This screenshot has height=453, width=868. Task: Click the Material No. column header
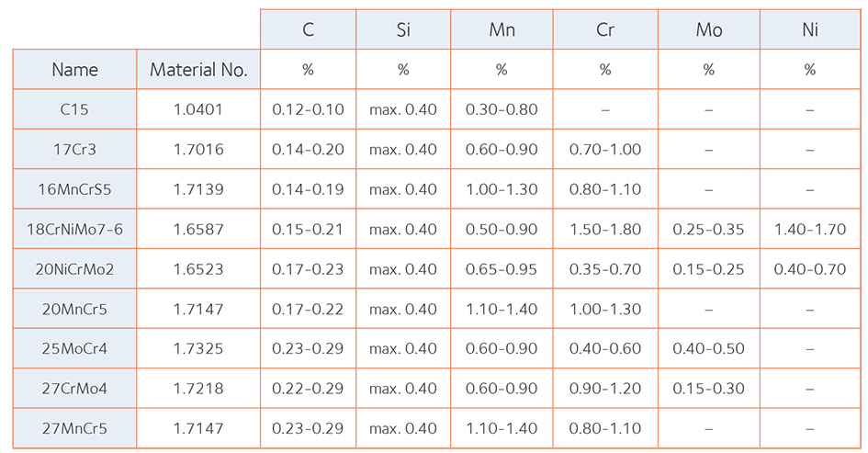pos(198,70)
